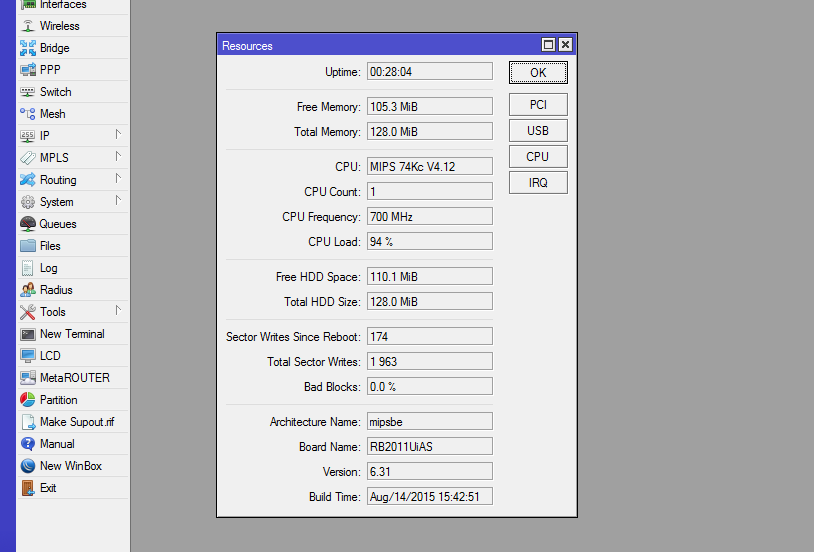
Task: Close the Resources window
Action: pos(566,45)
